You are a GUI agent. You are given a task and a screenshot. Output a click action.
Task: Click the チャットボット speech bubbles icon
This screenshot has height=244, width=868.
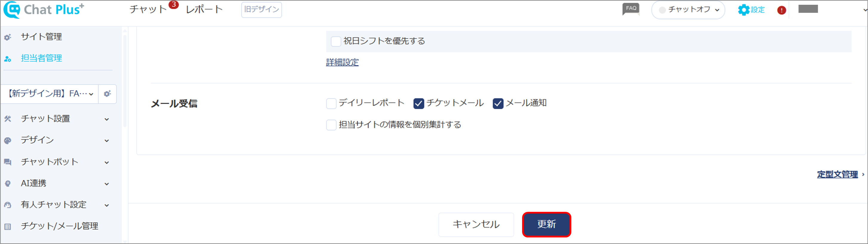tap(8, 162)
